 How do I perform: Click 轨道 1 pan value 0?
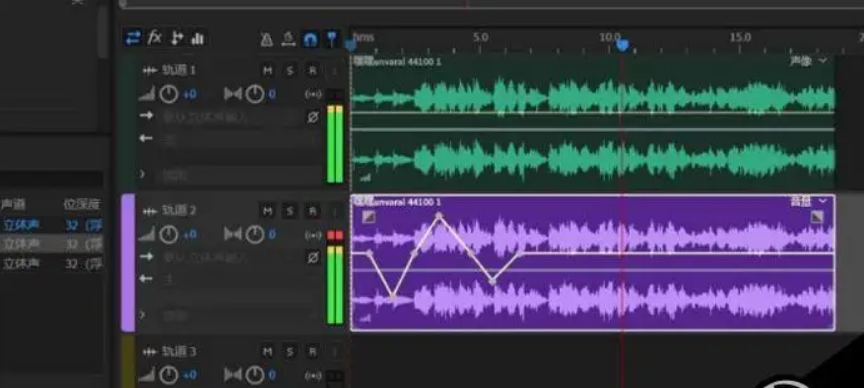[272, 94]
